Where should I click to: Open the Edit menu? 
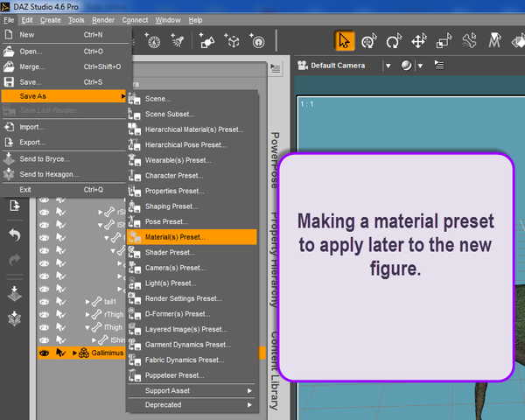tap(27, 20)
